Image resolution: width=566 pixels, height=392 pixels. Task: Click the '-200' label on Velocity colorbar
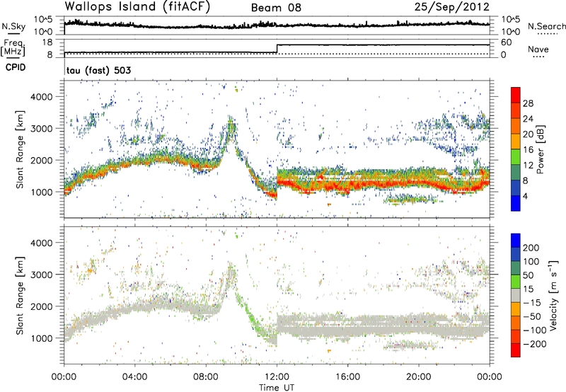535,344
